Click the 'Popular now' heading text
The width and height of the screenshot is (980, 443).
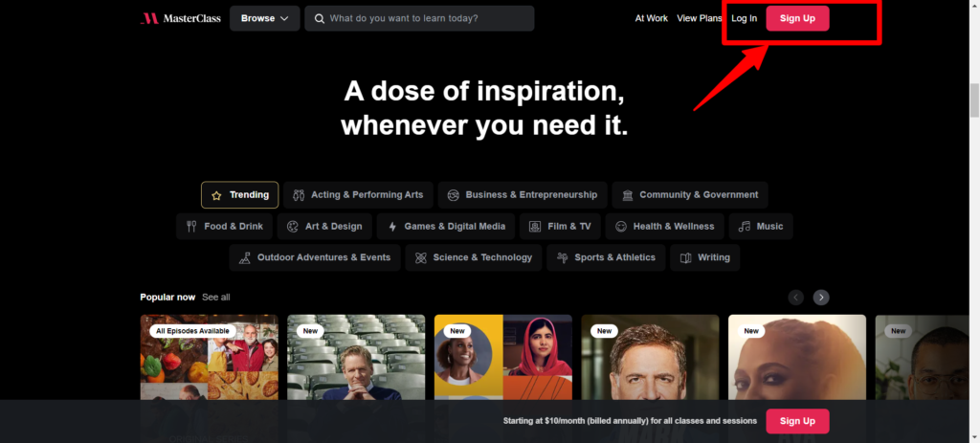pyautogui.click(x=167, y=298)
